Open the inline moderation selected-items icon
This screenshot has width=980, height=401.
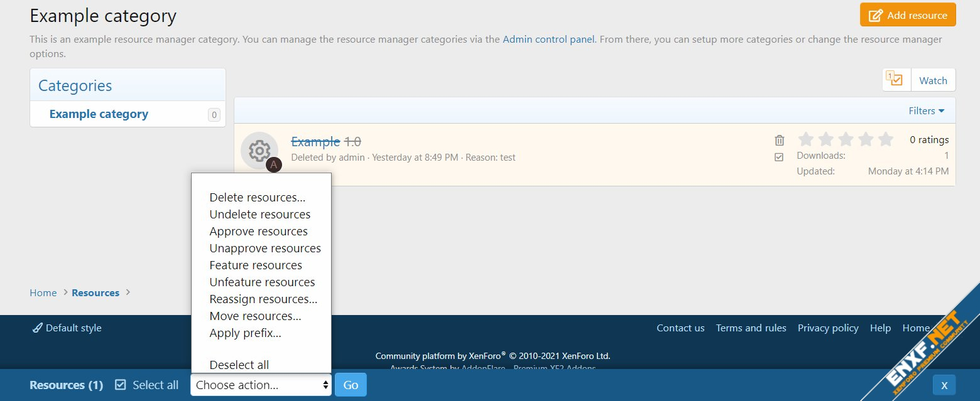[896, 80]
